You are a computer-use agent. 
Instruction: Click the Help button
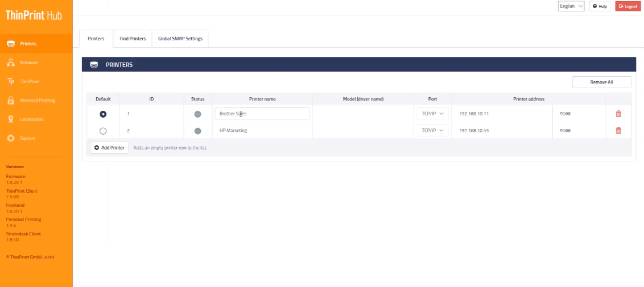[600, 6]
